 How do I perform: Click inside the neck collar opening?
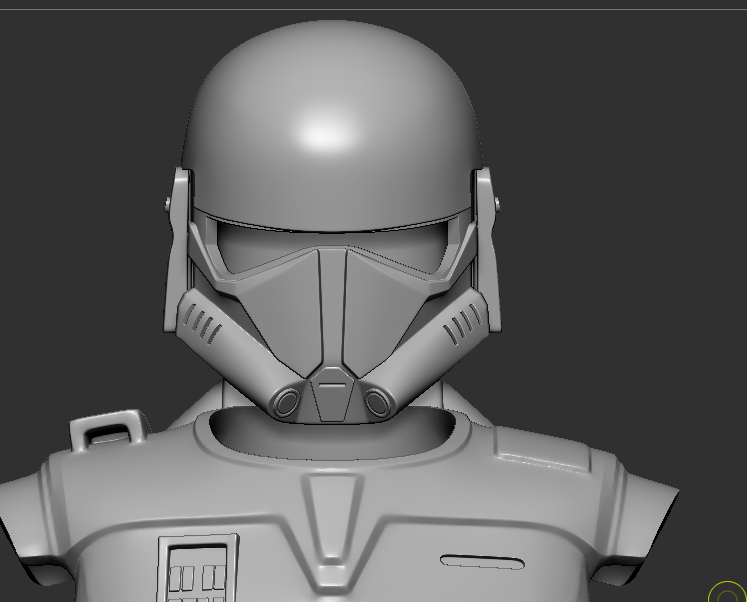pyautogui.click(x=330, y=435)
